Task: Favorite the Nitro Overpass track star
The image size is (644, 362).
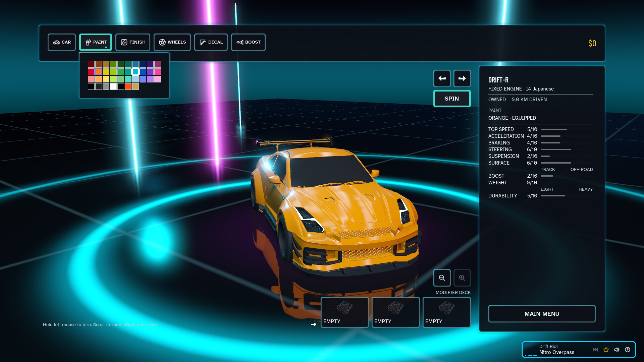Action: [606, 350]
